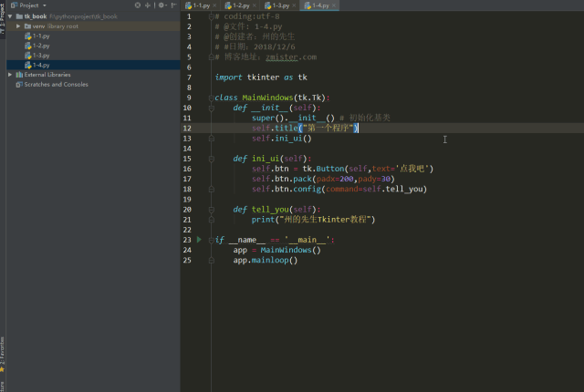The width and height of the screenshot is (584, 392).
Task: Open the Project panel settings gear
Action: tap(162, 5)
